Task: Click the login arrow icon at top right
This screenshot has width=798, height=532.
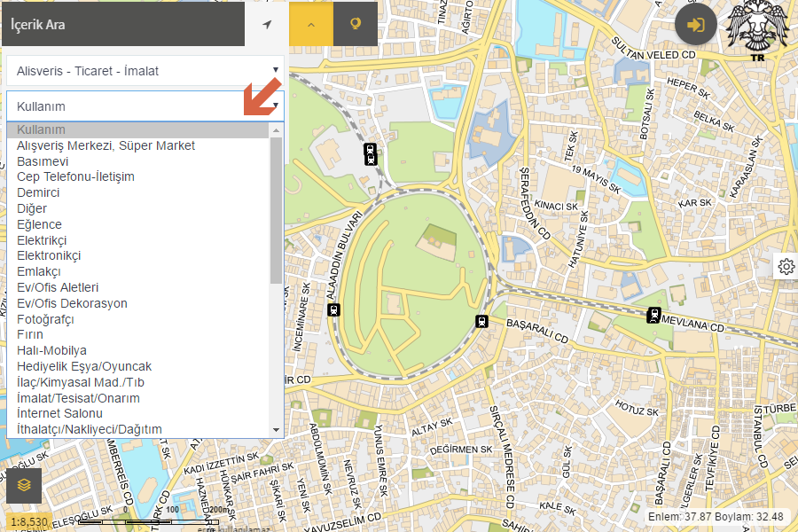Action: click(696, 25)
